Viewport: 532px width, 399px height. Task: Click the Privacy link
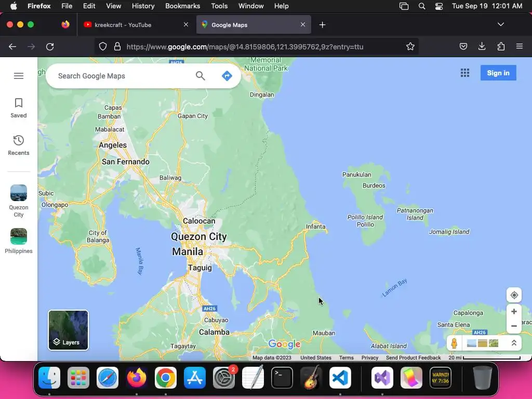coord(370,357)
